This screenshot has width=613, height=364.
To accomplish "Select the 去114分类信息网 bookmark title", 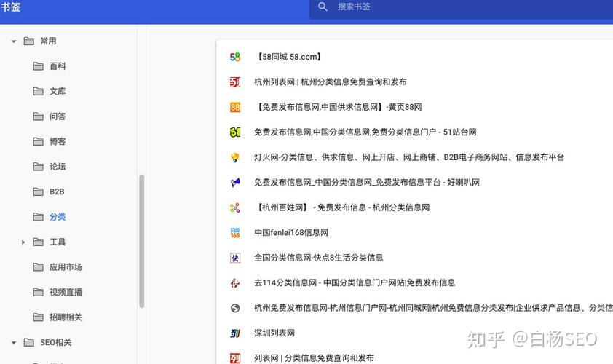I will [x=355, y=282].
